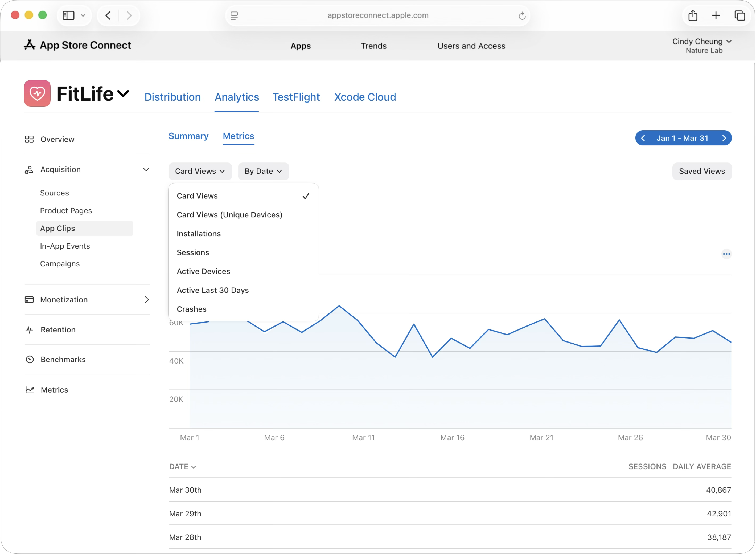The height and width of the screenshot is (554, 756).
Task: Click the Retention pulse icon
Action: click(x=30, y=330)
